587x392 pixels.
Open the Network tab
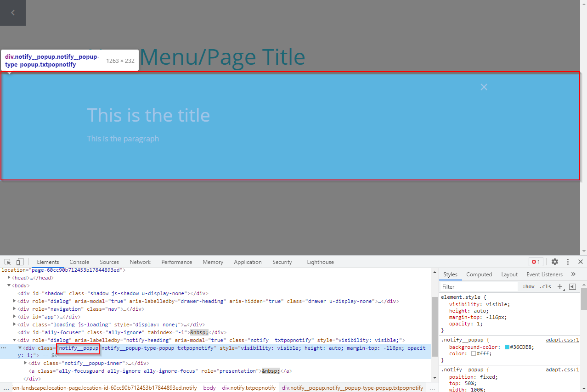[x=140, y=262]
